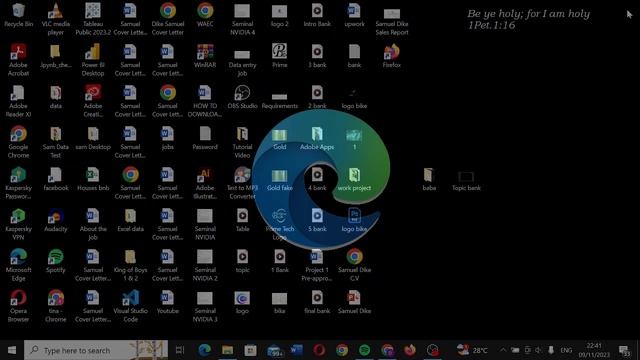640x360 pixels.
Task: Open the Tutorial Video folder
Action: click(242, 142)
